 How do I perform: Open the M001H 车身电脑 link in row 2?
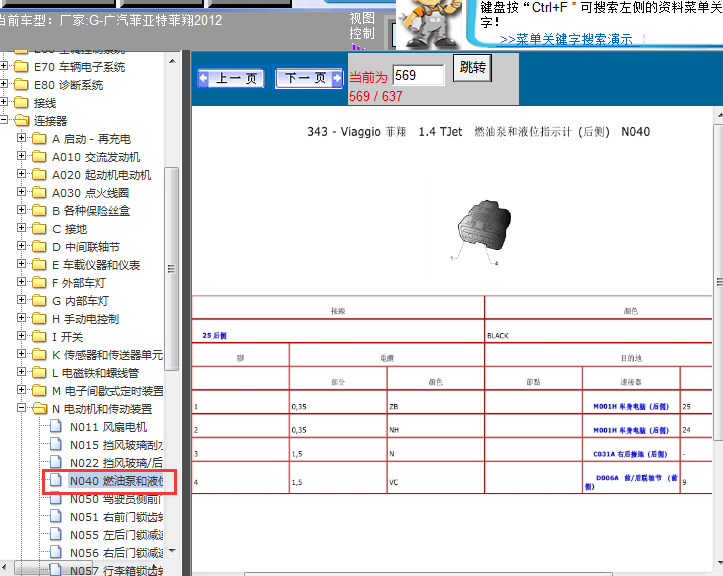coord(631,430)
